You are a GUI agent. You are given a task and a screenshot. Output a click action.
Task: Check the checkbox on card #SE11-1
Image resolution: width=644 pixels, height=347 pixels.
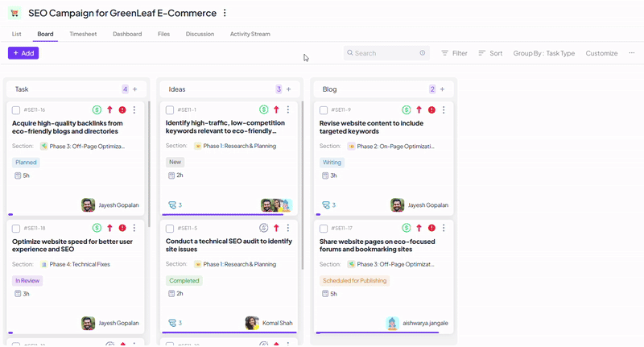(170, 110)
